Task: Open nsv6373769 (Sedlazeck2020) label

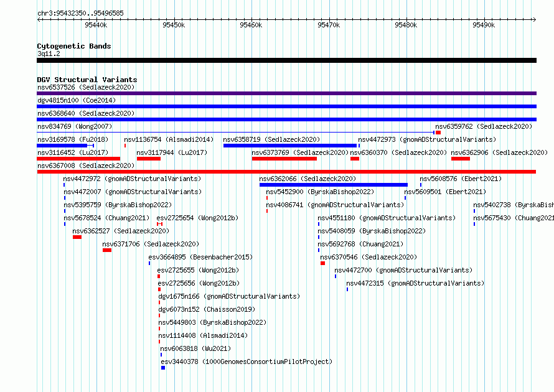Action: click(x=300, y=152)
